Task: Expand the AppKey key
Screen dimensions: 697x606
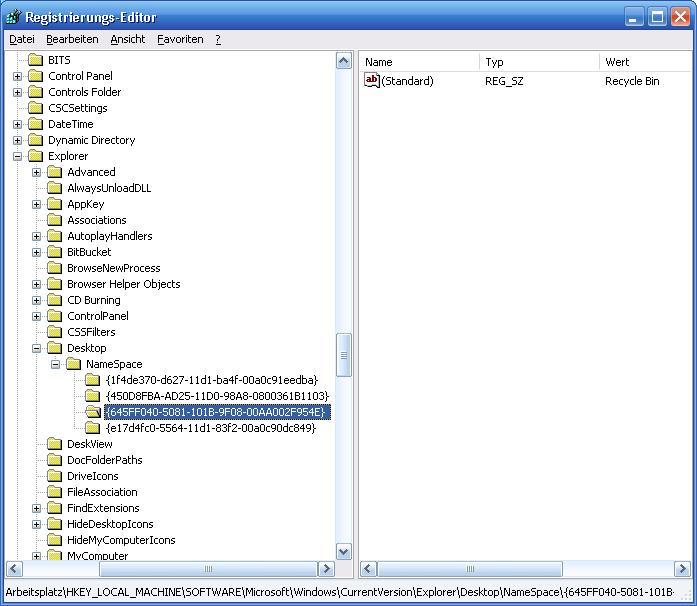Action: 36,205
